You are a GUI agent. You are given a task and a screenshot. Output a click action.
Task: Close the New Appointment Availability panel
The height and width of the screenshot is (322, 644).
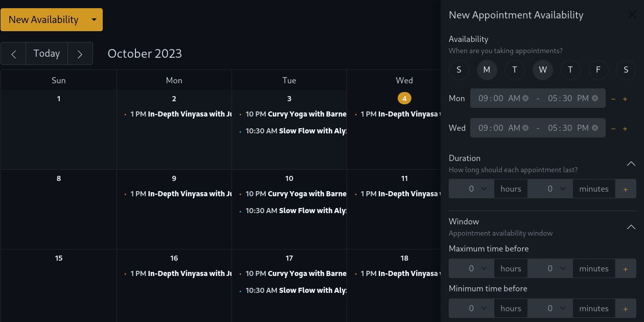click(x=632, y=15)
